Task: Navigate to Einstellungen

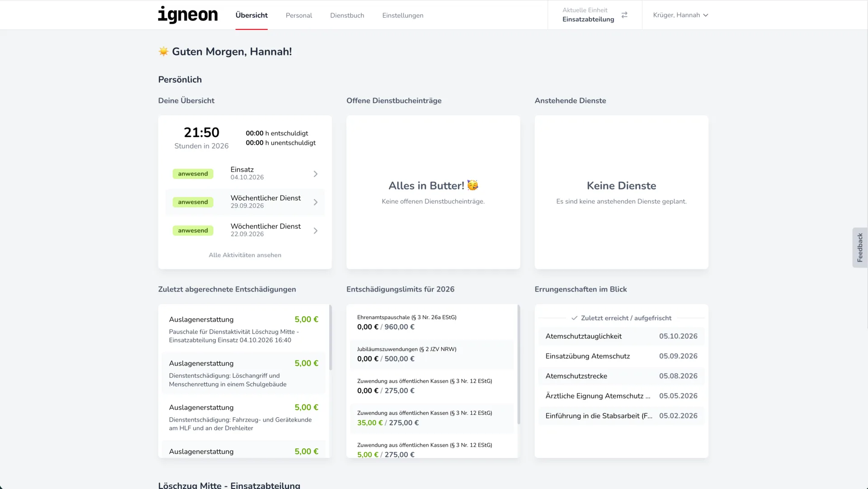Action: [403, 15]
